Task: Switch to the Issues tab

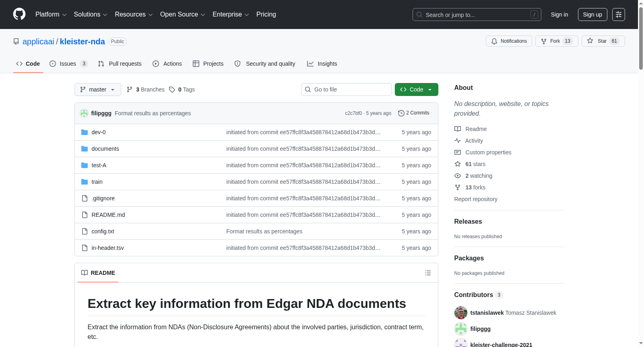Action: (68, 64)
